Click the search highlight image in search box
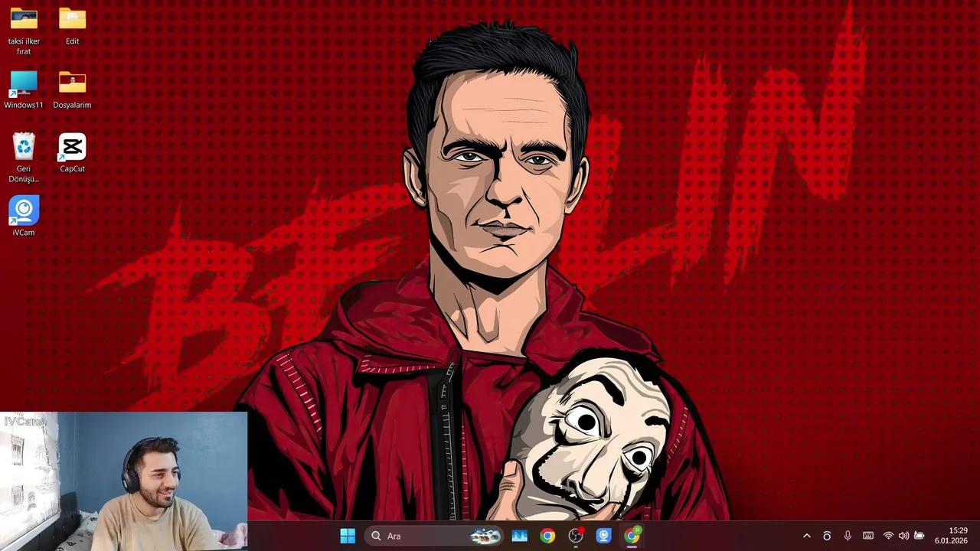Image resolution: width=980 pixels, height=551 pixels. (x=485, y=536)
